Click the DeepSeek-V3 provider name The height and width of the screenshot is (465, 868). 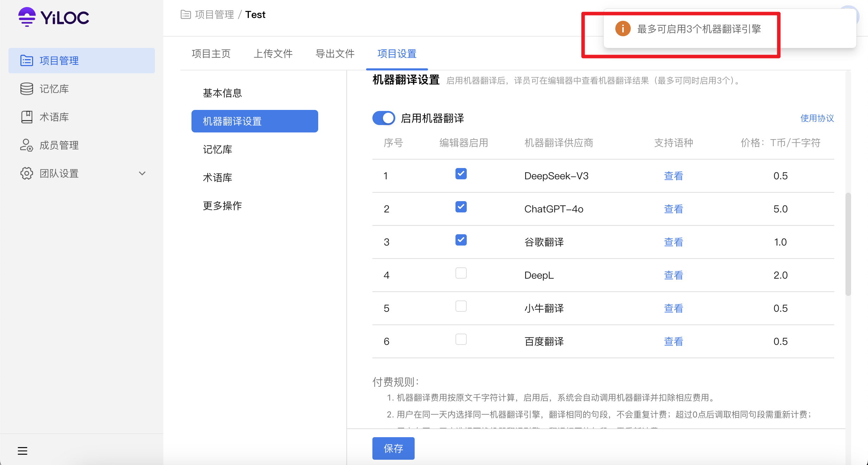556,176
